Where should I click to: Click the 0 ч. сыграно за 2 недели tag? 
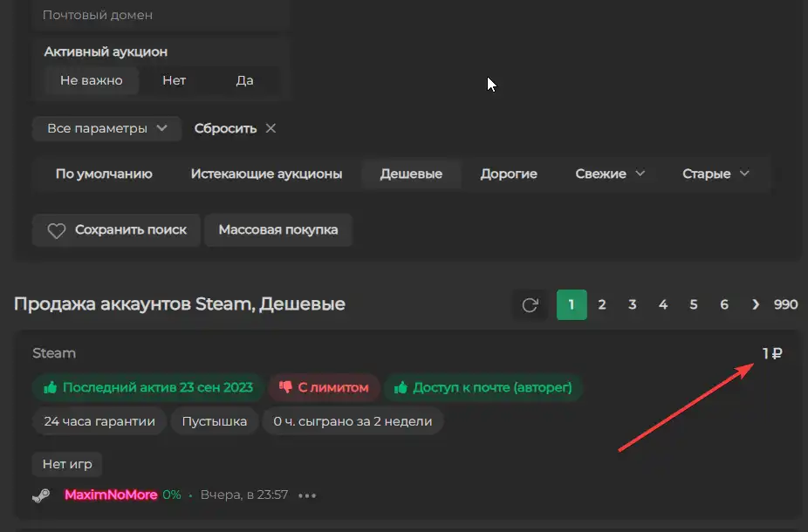(x=353, y=421)
